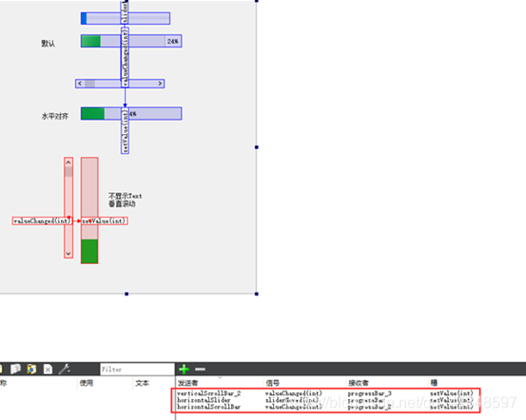Viewport: 526px width, 420px height.
Task: Click the vertical scroll bar handle
Action: click(68, 172)
